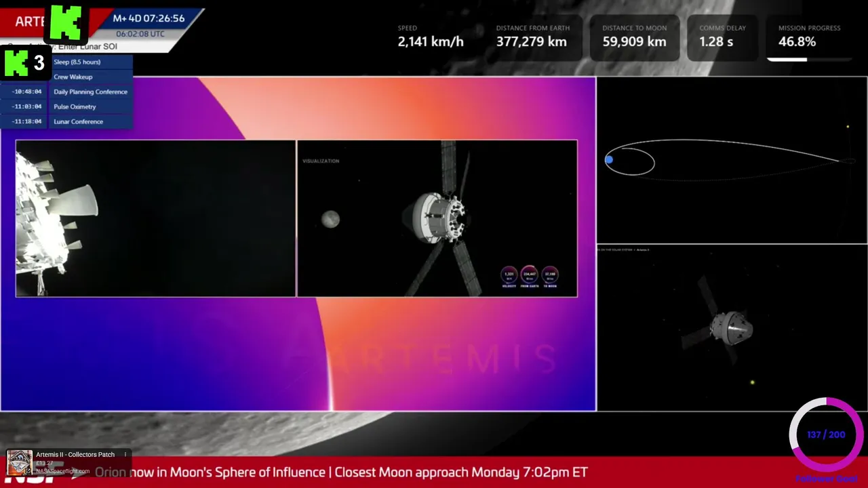Click the Collectors Patch product thumbnail image
Screen dimensions: 868x488
pyautogui.click(x=20, y=462)
